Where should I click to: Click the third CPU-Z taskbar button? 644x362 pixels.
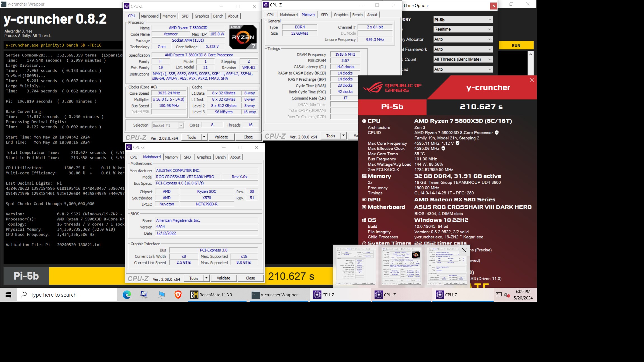tap(463, 295)
